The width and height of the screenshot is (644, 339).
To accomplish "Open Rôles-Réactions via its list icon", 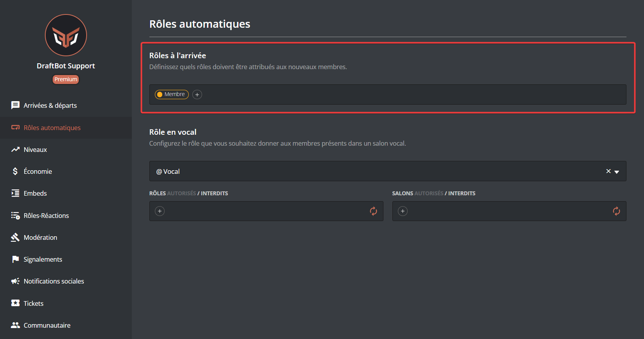I will tap(15, 215).
